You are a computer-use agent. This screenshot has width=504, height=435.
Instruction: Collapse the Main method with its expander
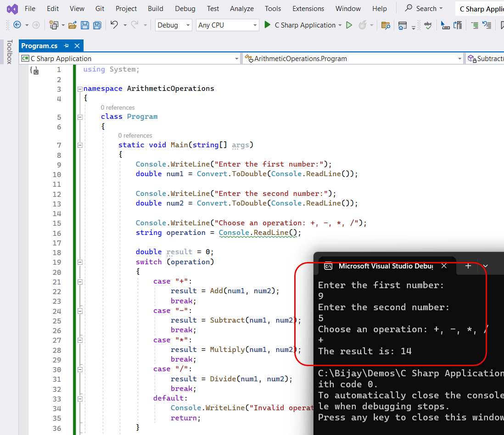[x=80, y=145]
